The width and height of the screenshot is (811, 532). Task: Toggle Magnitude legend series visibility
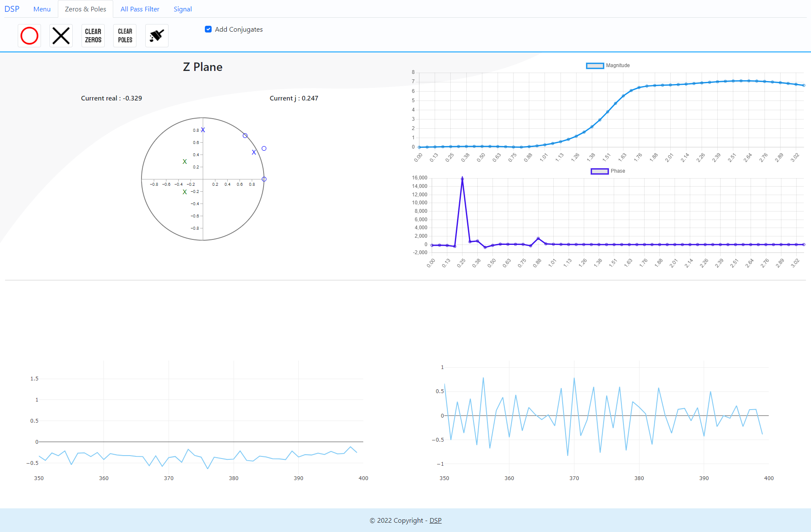pyautogui.click(x=618, y=65)
